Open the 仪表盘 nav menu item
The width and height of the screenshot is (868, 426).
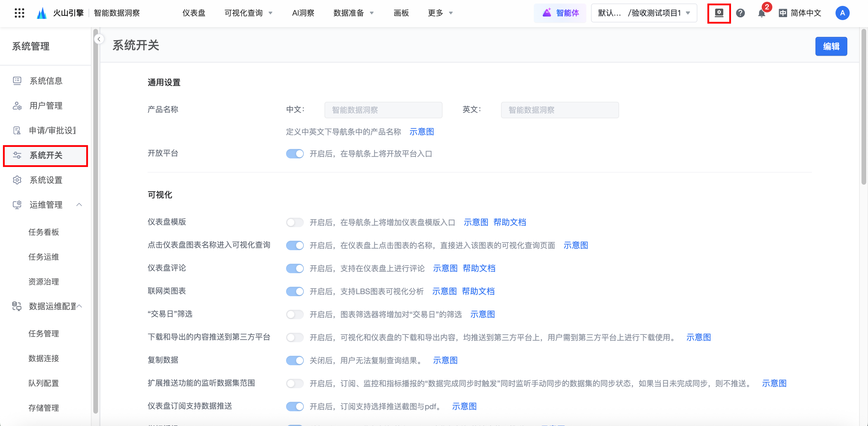[194, 13]
